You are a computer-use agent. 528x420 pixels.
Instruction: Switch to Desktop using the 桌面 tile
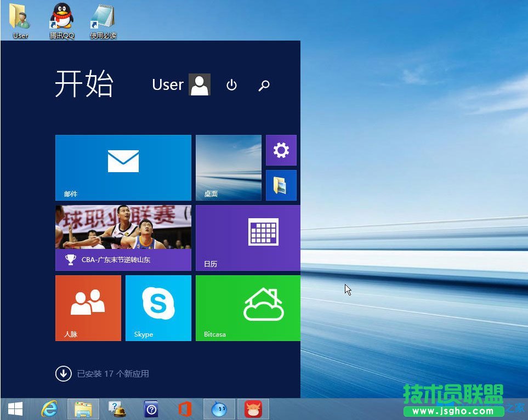coord(229,167)
